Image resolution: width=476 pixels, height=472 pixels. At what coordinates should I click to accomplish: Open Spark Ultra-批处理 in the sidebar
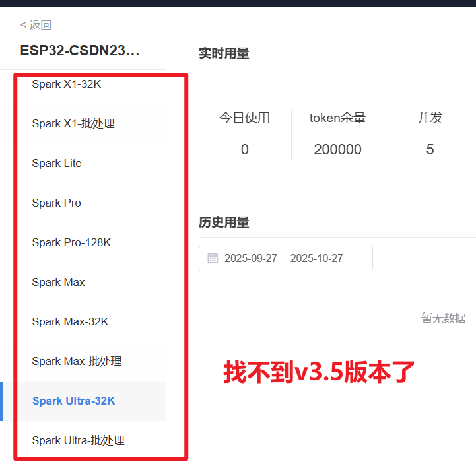[79, 440]
